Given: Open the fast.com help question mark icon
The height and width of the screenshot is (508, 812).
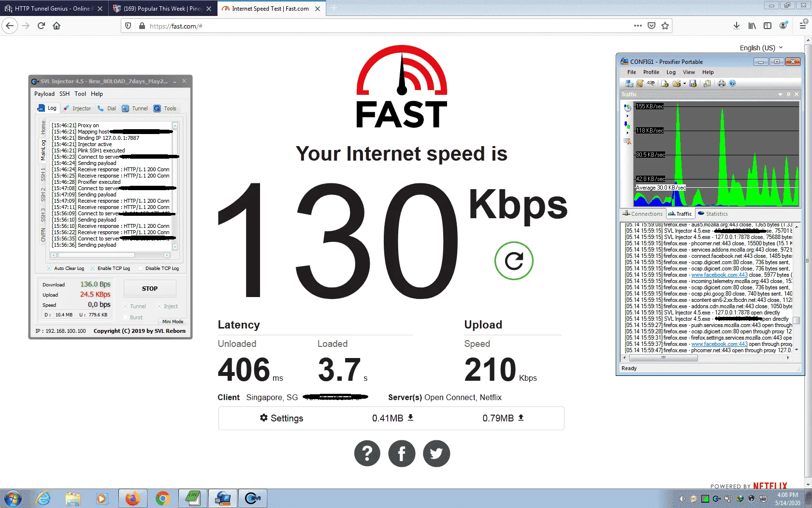Looking at the screenshot, I should (367, 453).
